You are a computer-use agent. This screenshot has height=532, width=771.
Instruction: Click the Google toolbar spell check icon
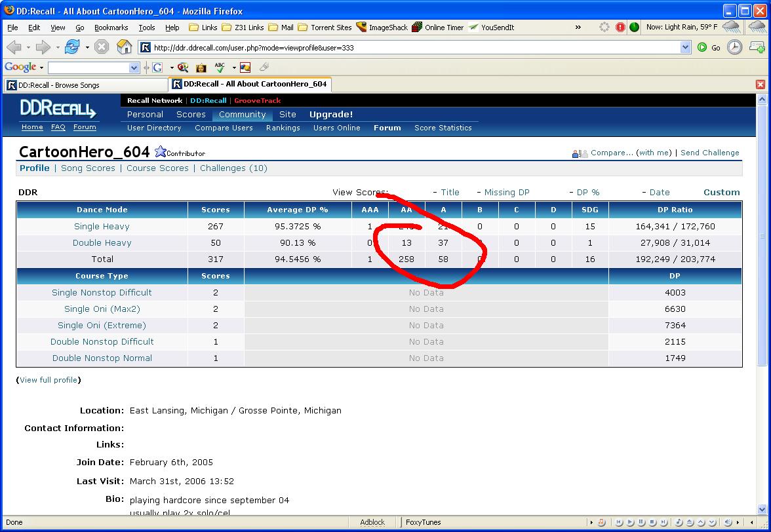(x=220, y=67)
